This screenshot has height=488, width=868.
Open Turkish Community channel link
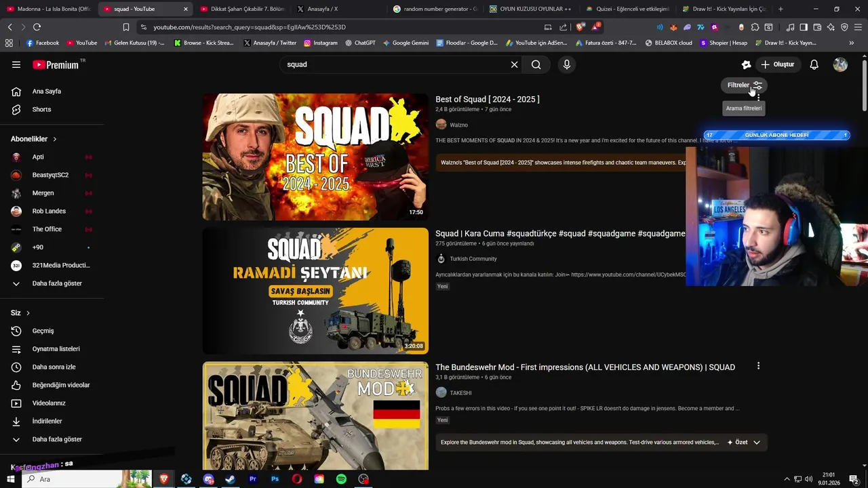[473, 259]
